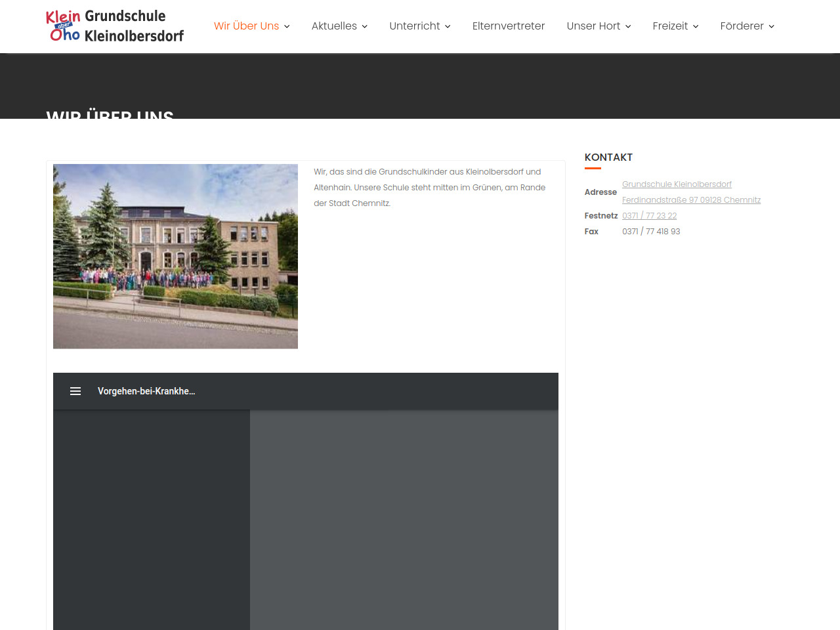Choose Freizeit from the top navigation

click(670, 26)
